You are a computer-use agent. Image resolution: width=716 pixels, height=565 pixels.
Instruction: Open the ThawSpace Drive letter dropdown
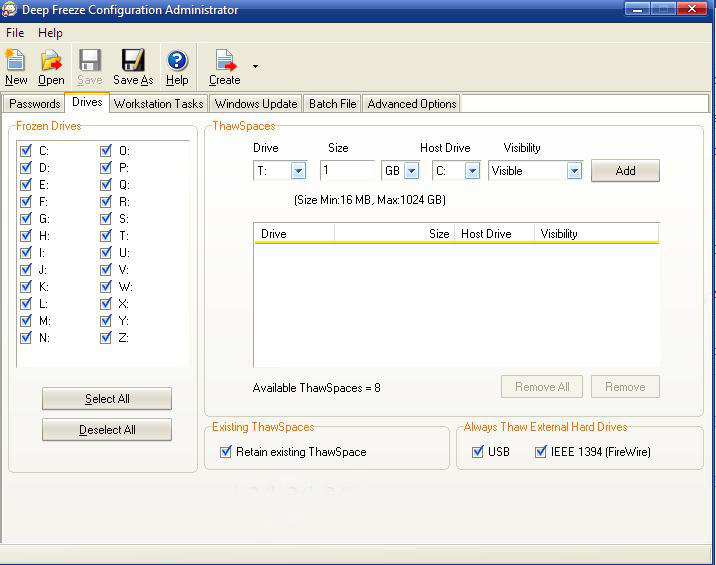point(299,171)
